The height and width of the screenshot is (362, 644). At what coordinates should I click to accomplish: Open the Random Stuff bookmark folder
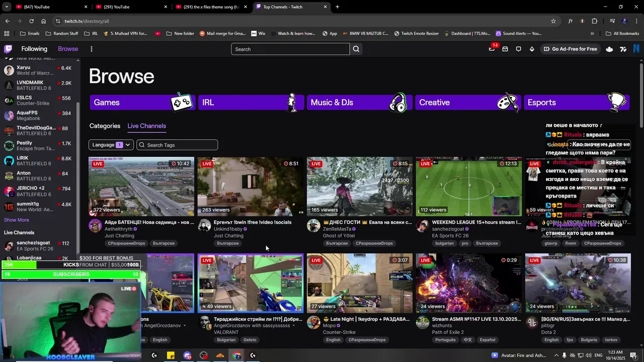[61, 34]
